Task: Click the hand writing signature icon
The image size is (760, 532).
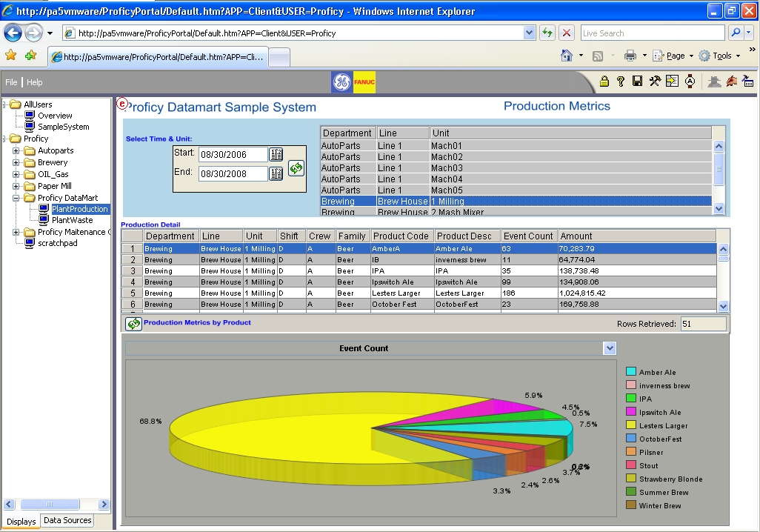Action: [731, 82]
